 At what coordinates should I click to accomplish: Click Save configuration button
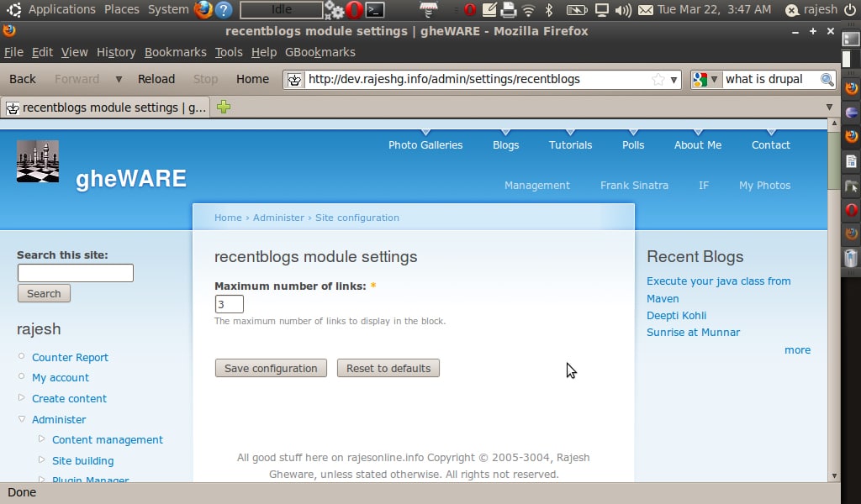[x=271, y=368]
